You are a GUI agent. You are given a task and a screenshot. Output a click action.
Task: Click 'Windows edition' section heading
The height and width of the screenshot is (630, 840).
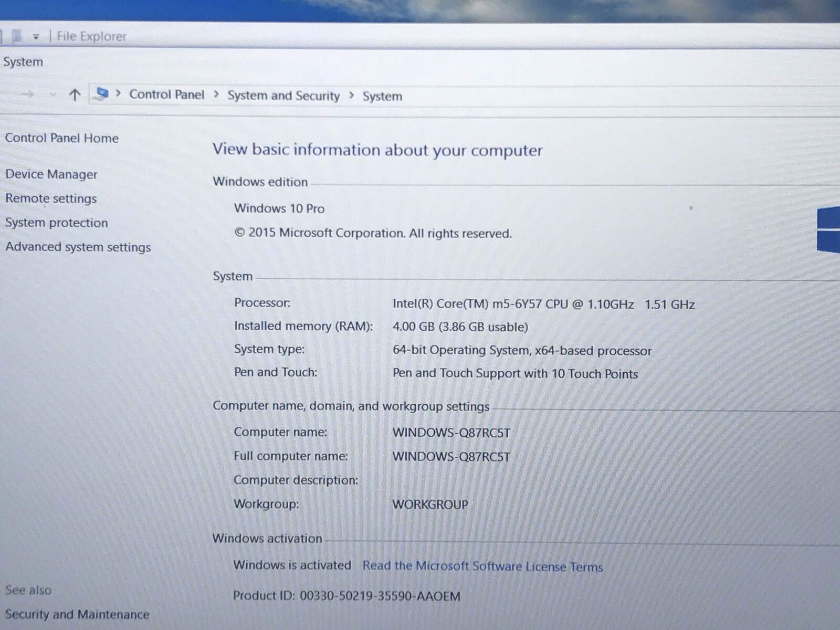point(260,182)
